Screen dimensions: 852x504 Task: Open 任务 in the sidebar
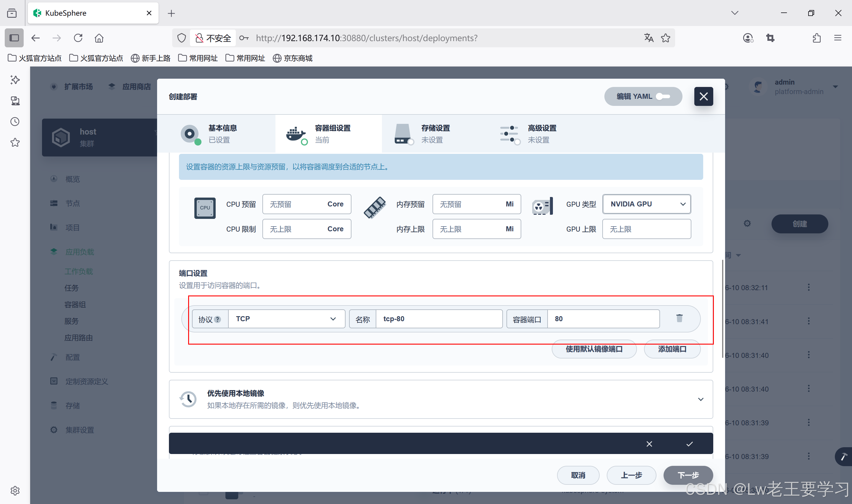71,288
